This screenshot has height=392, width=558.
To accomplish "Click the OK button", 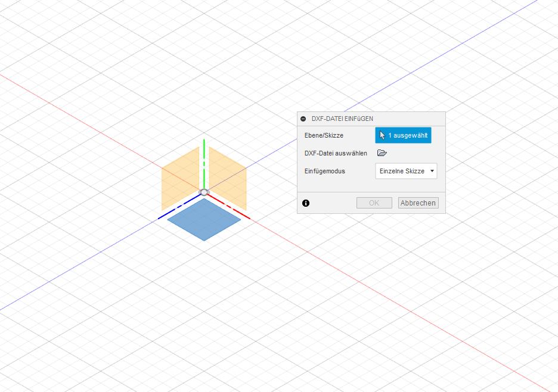I will 374,203.
